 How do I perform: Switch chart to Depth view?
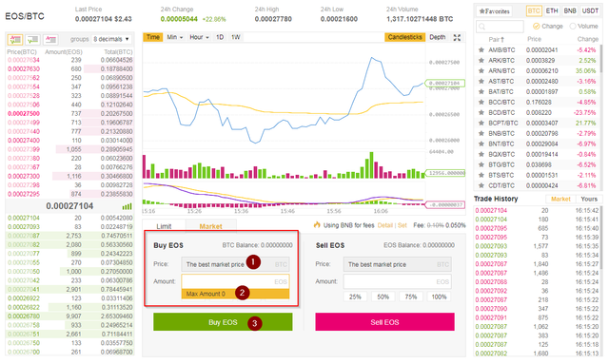[438, 37]
